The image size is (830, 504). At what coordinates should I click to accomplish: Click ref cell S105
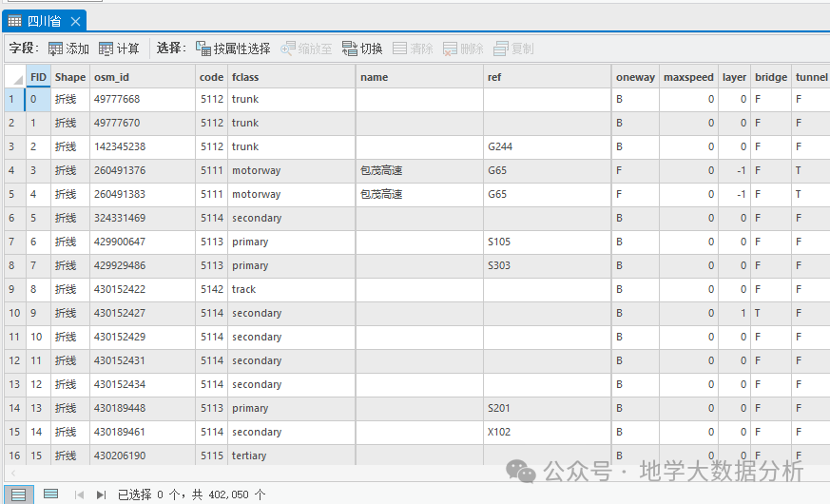pos(548,242)
